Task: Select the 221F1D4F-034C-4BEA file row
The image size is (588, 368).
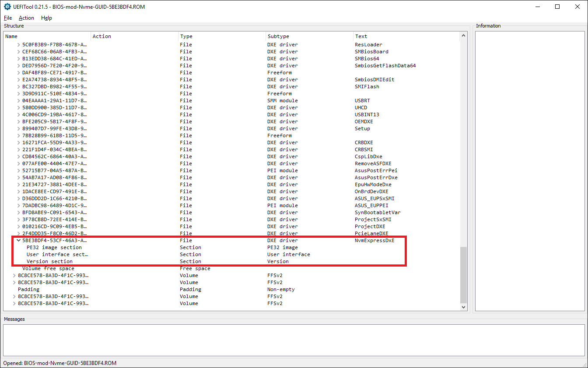Action: point(232,149)
